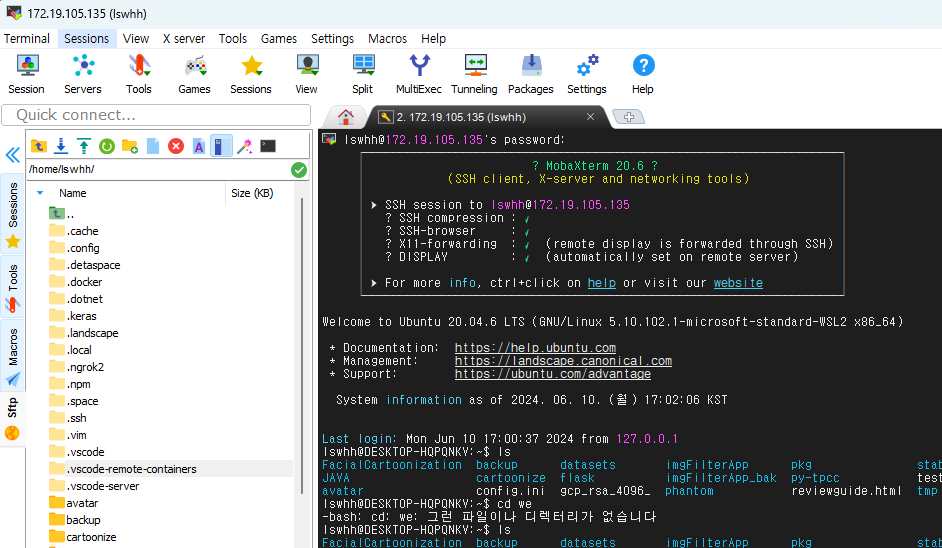Open the https://landscape.canonical.com link
This screenshot has width=942, height=548.
coord(563,361)
